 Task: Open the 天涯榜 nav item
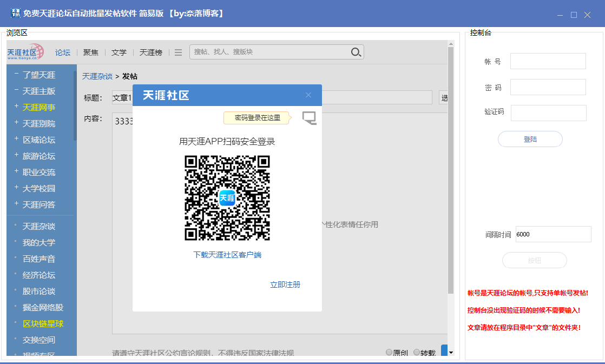pos(151,52)
